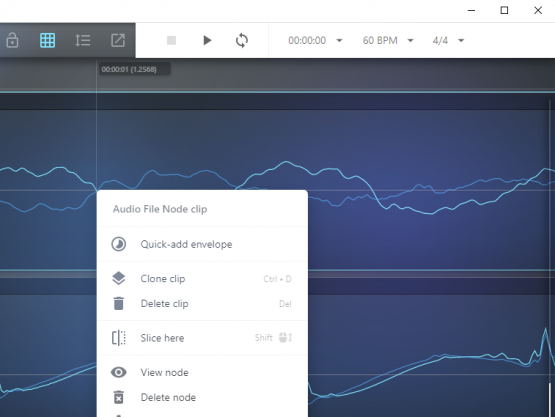
Task: Select Delete clip in the menu
Action: coord(202,303)
